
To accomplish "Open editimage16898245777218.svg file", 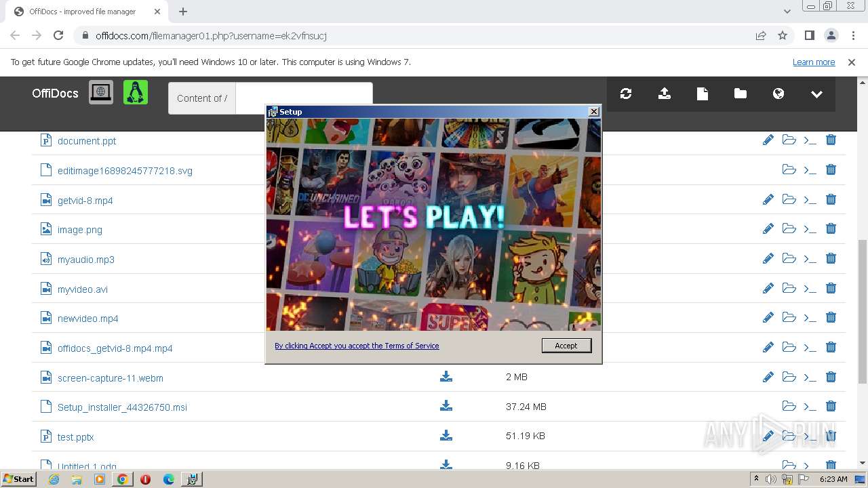I will click(x=125, y=171).
